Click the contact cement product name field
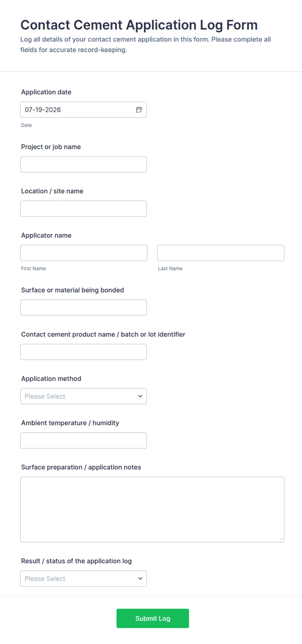This screenshot has width=302, height=644. [83, 352]
